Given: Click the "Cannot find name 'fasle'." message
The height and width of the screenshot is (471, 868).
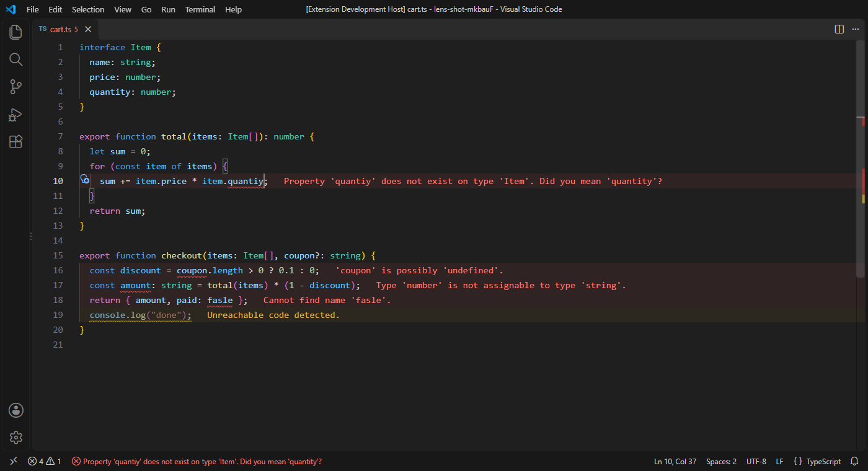Looking at the screenshot, I should (327, 300).
